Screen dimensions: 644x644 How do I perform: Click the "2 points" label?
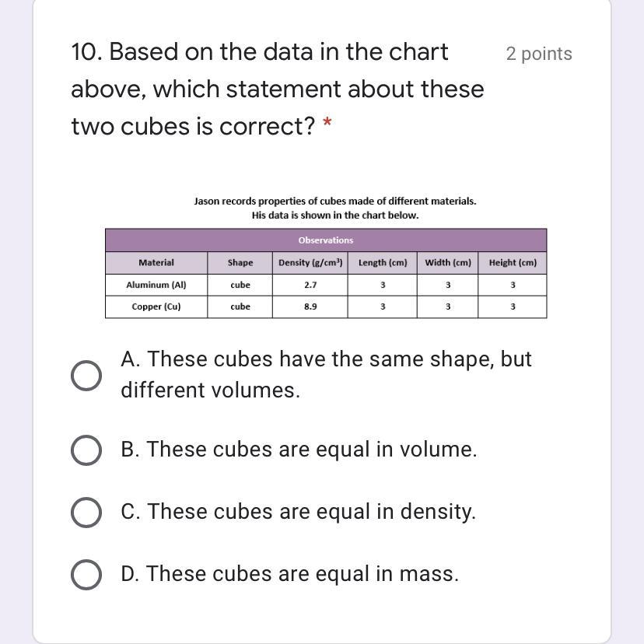tap(538, 54)
